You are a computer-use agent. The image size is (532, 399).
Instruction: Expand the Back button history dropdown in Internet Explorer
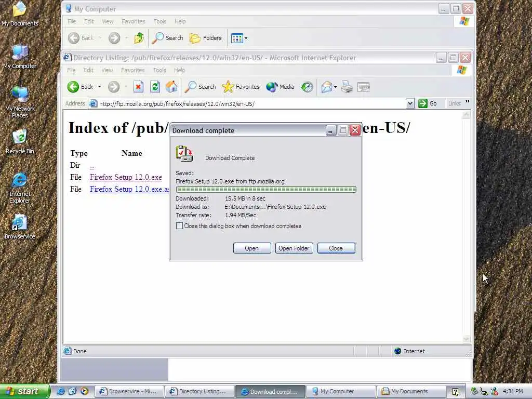[99, 87]
